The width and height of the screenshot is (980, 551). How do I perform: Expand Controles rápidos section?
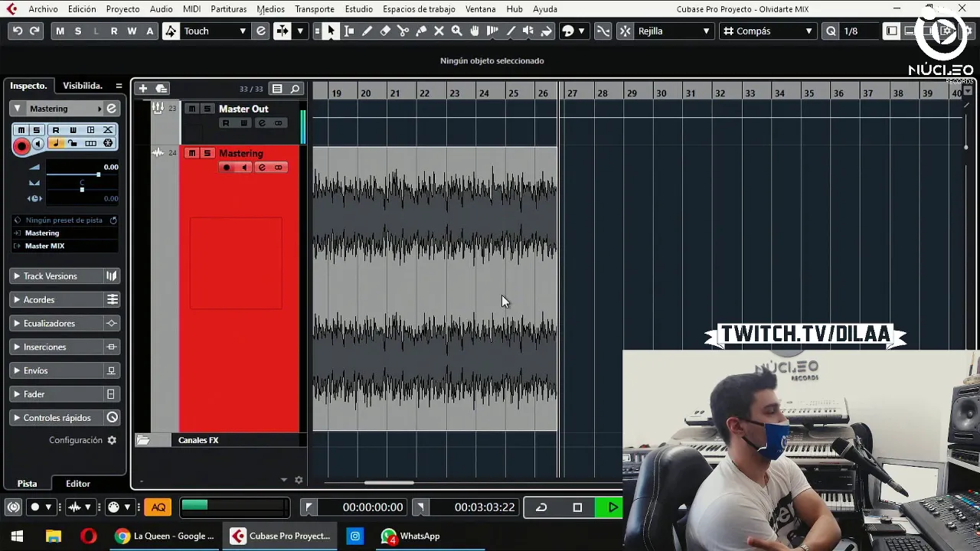pyautogui.click(x=57, y=418)
